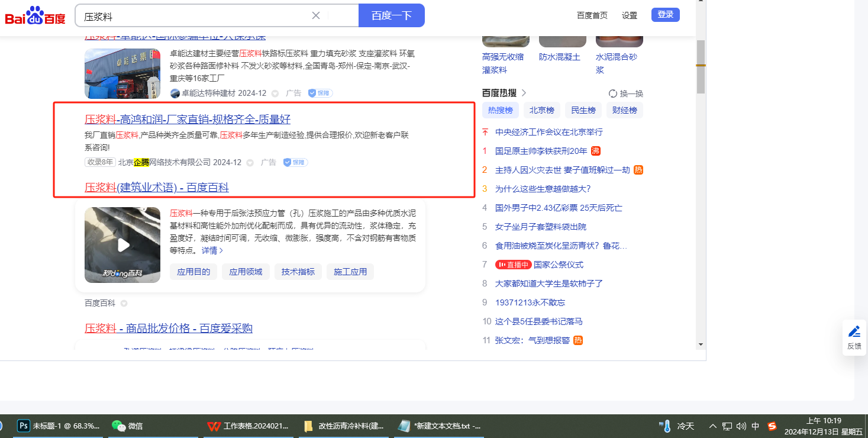Open hot topic 这个县5任县委书记落马
Image resolution: width=868 pixels, height=438 pixels.
[539, 321]
